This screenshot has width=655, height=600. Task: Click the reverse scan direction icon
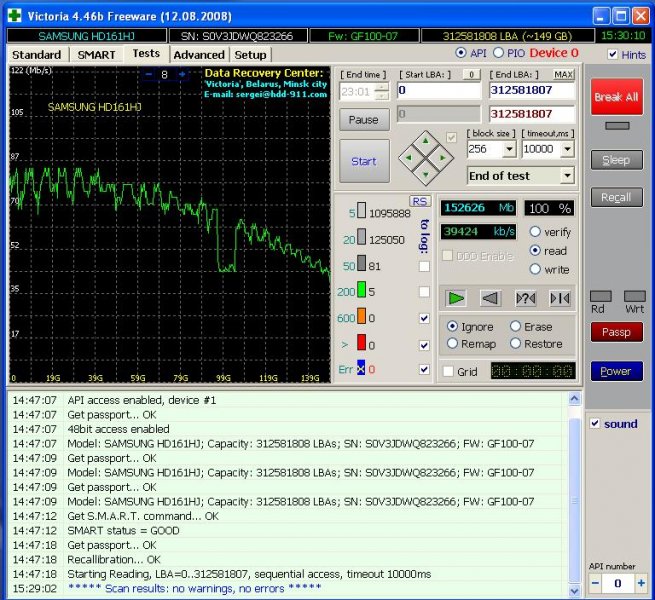coord(490,298)
